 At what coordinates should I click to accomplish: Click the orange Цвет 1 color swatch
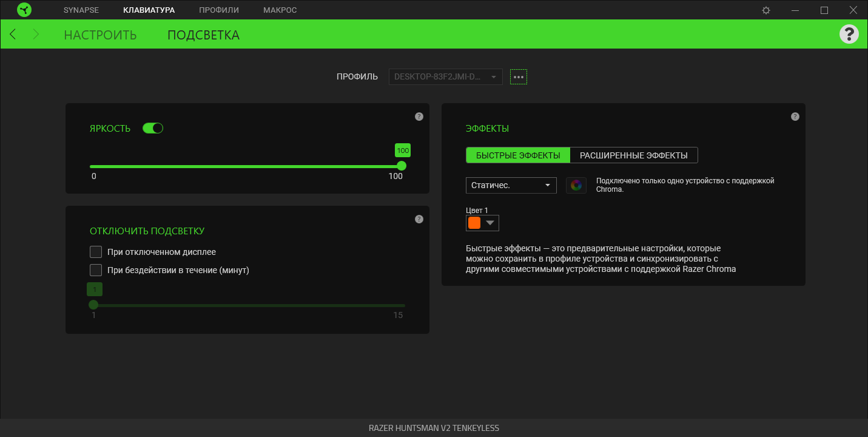474,223
